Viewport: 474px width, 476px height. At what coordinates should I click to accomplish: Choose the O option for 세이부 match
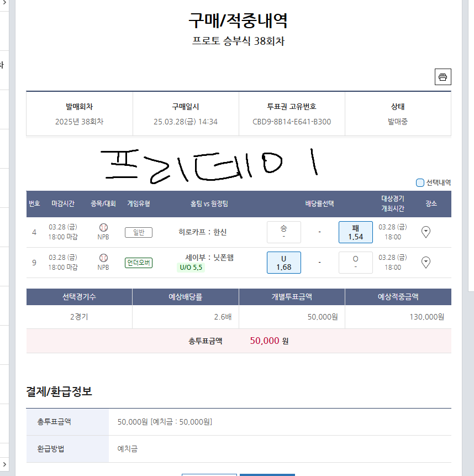355,263
